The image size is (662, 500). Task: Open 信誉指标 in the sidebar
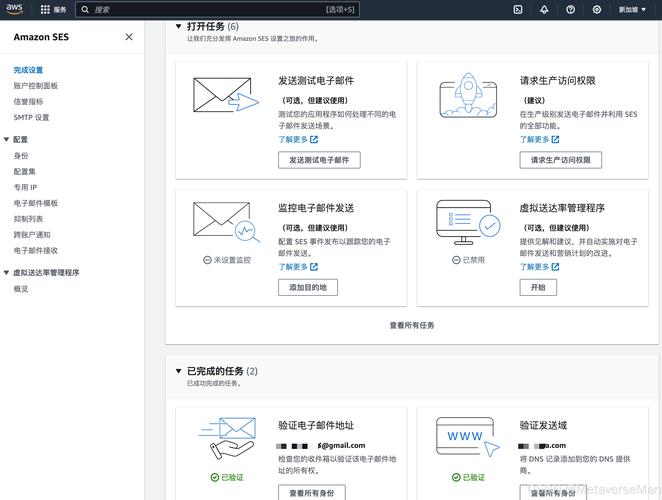tap(28, 101)
